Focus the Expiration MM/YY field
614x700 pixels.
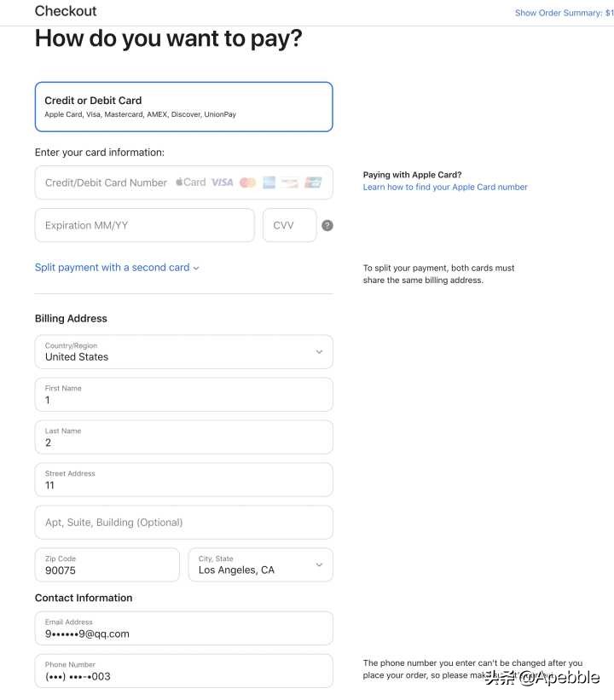pyautogui.click(x=144, y=225)
